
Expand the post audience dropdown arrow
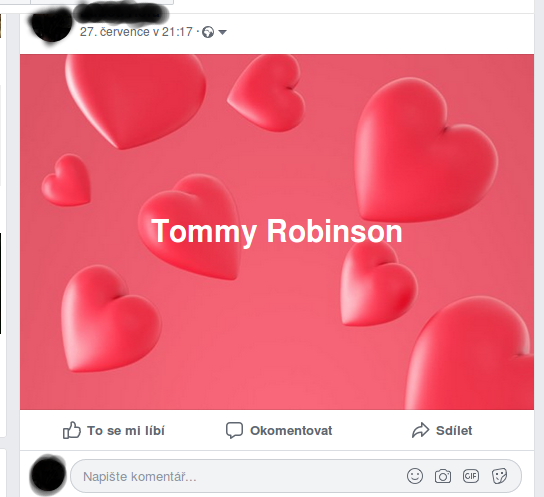tap(222, 32)
